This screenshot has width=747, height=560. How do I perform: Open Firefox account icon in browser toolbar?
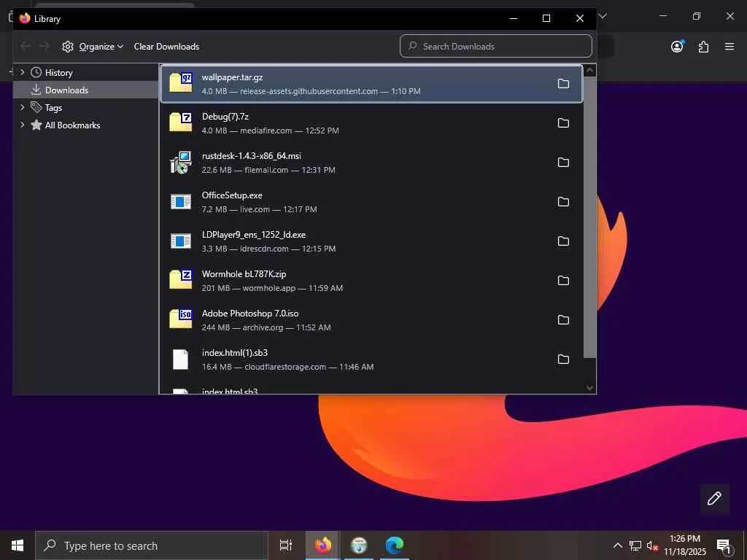677,46
